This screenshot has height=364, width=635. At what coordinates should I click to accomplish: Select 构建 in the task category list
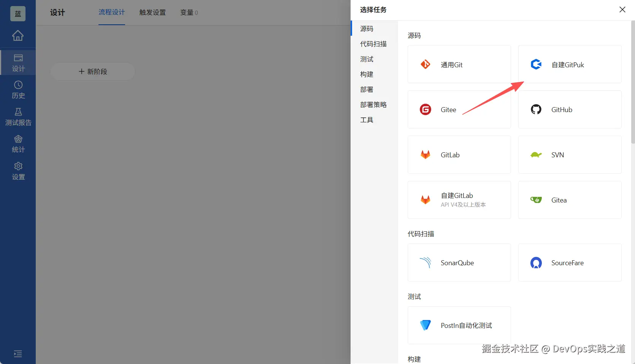(x=367, y=74)
